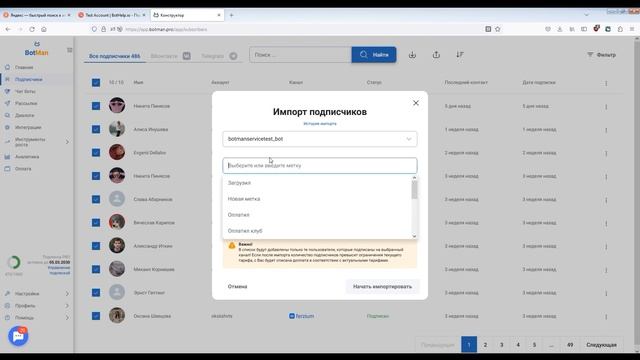Click the browser home icon
This screenshot has height=360, width=640.
point(44,29)
